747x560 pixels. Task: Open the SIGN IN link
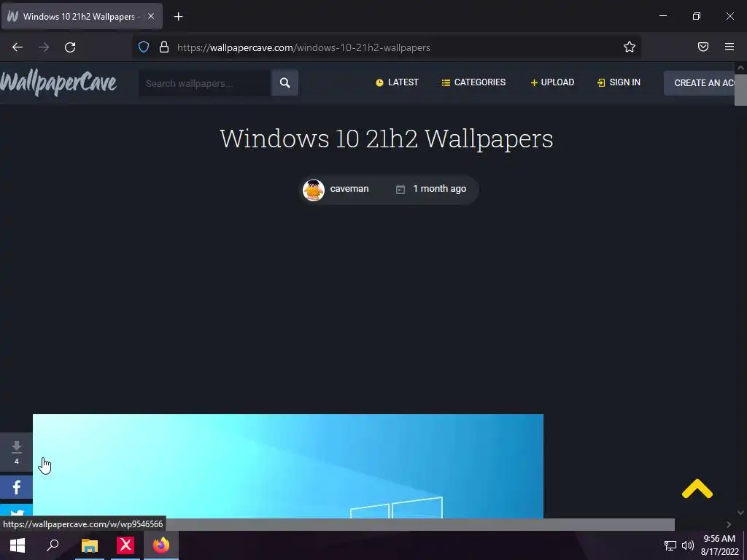pyautogui.click(x=619, y=82)
